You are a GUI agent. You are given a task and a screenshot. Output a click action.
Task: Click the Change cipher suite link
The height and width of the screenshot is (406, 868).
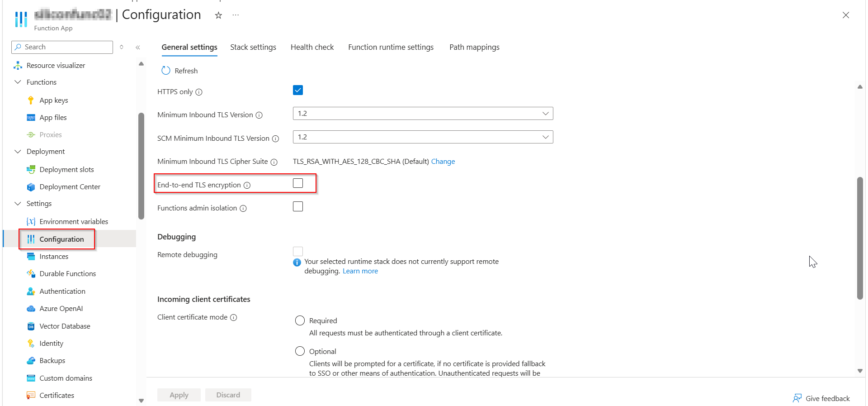(443, 162)
